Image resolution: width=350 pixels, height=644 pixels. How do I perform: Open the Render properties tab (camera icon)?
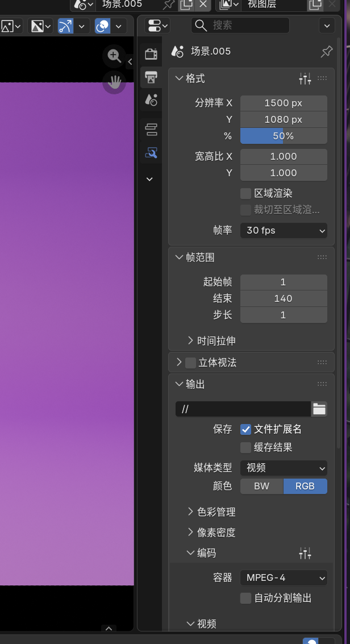click(151, 54)
